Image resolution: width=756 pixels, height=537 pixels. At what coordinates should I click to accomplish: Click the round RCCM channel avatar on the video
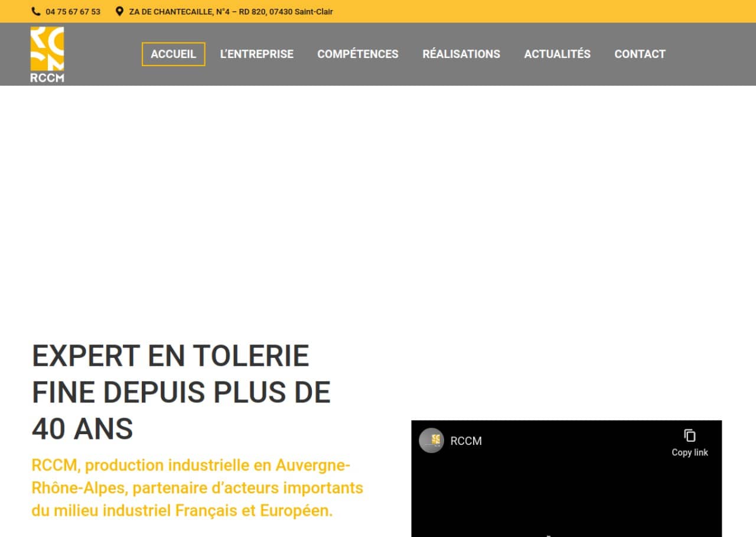pos(431,440)
